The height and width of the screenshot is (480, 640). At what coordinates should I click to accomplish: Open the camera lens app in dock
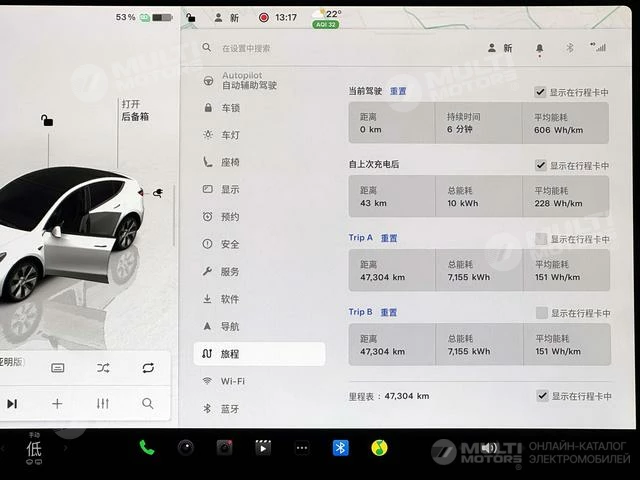pyautogui.click(x=186, y=448)
